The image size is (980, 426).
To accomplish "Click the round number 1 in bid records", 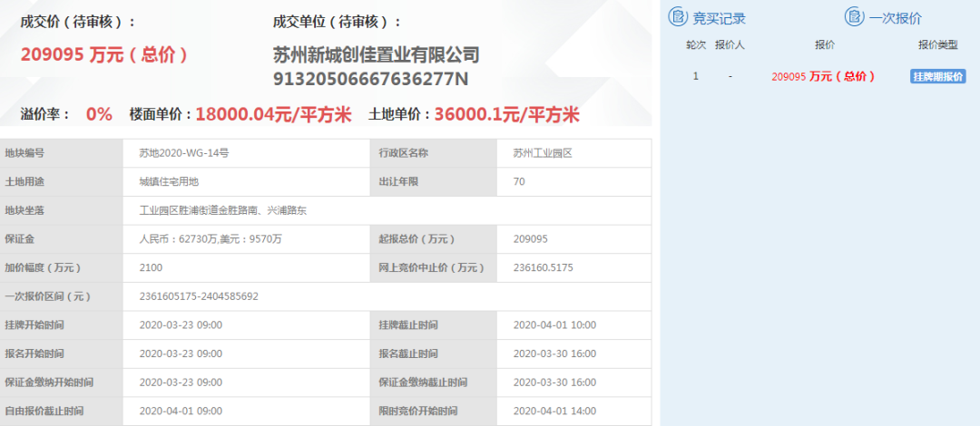I will coord(696,76).
